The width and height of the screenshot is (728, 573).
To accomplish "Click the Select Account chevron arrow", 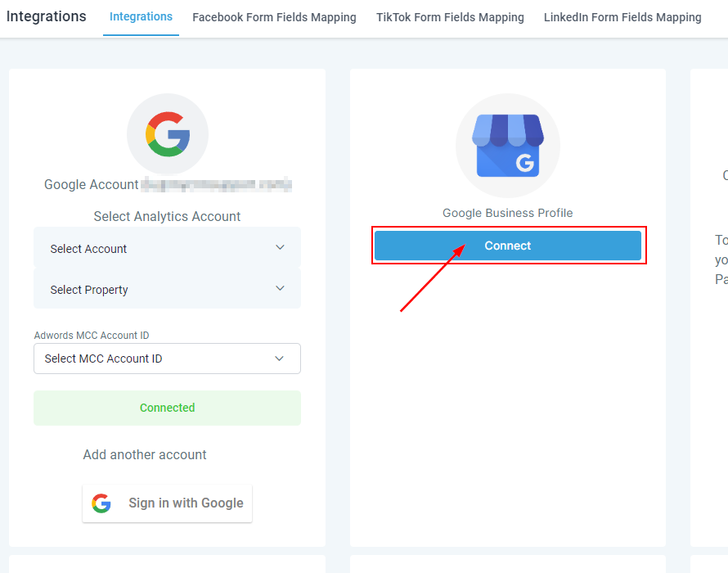I will (x=280, y=247).
